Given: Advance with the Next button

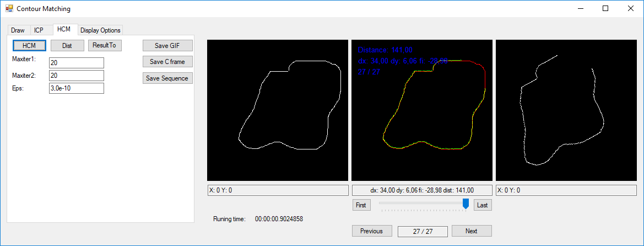Looking at the screenshot, I should click(x=471, y=231).
